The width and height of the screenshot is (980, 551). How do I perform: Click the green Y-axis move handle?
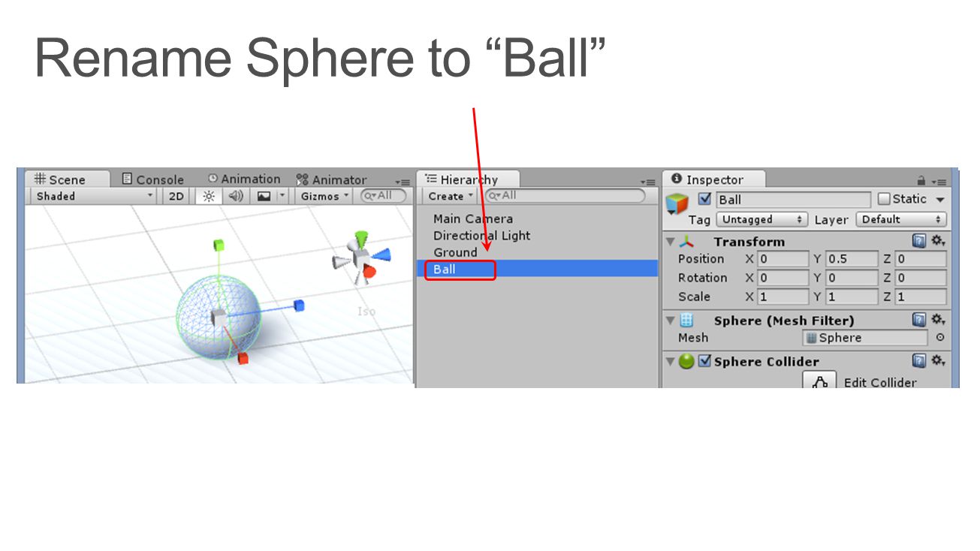click(x=219, y=245)
